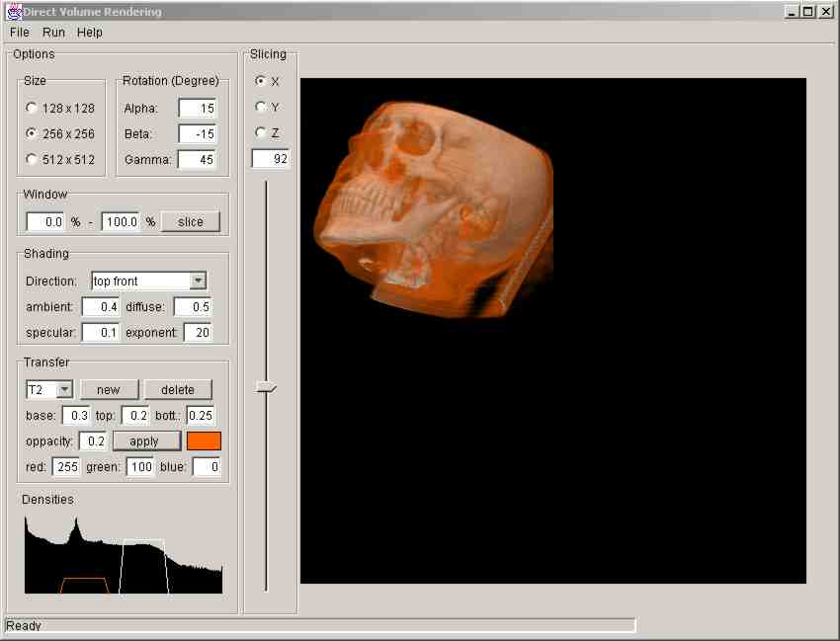Click the new transfer button
This screenshot has height=641, width=840.
109,389
